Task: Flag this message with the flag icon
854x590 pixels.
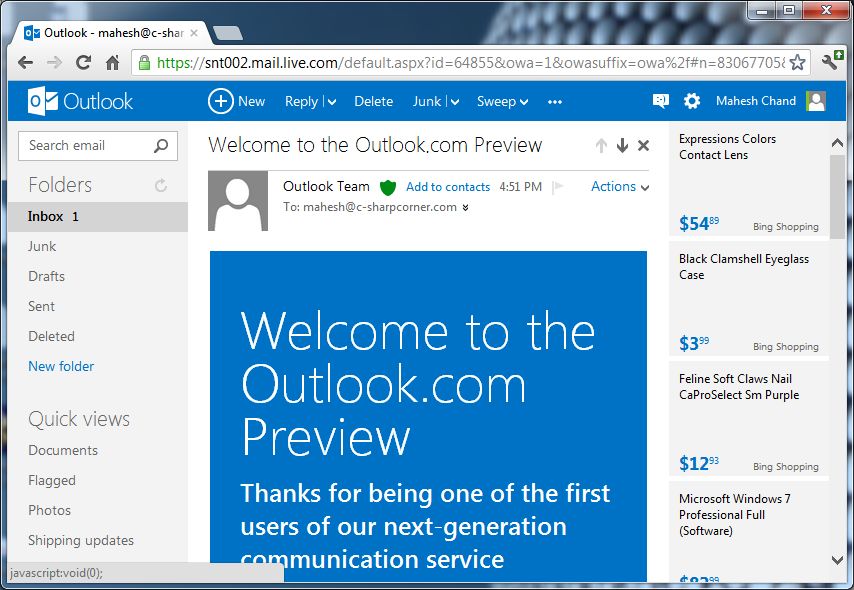Action: tap(557, 187)
